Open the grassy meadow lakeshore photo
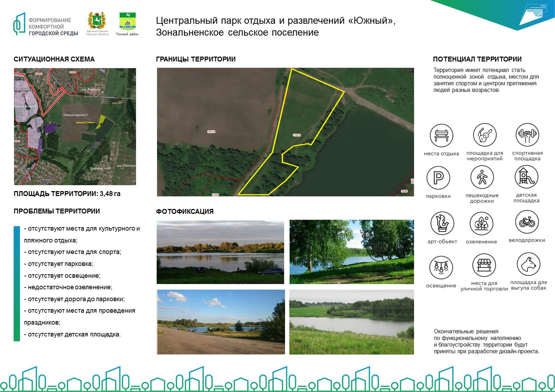555x392 pixels. (351, 322)
